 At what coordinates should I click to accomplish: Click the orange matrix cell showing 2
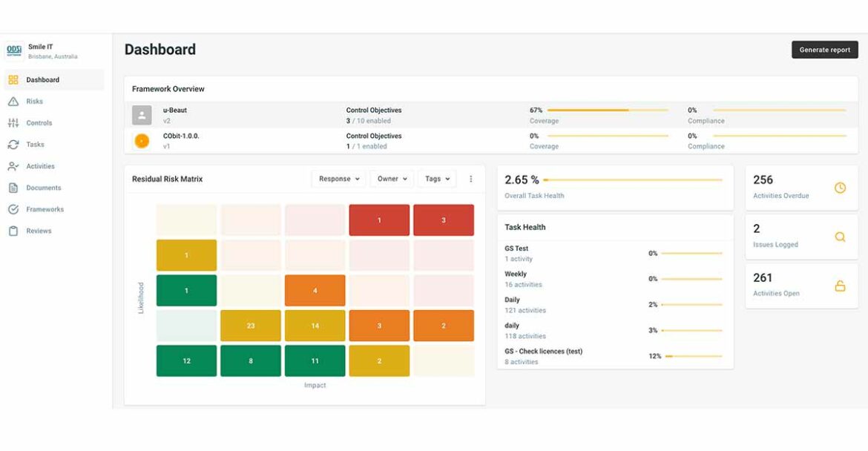444,326
